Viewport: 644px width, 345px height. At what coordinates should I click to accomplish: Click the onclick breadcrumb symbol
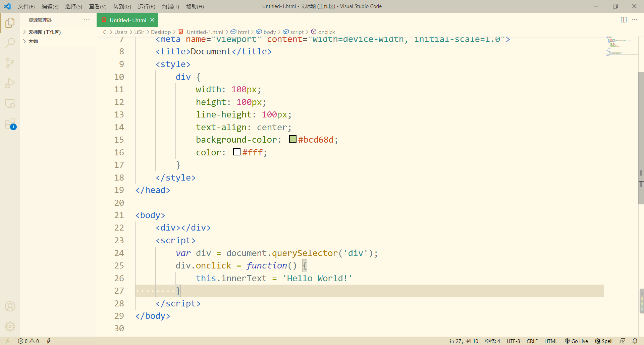click(323, 32)
